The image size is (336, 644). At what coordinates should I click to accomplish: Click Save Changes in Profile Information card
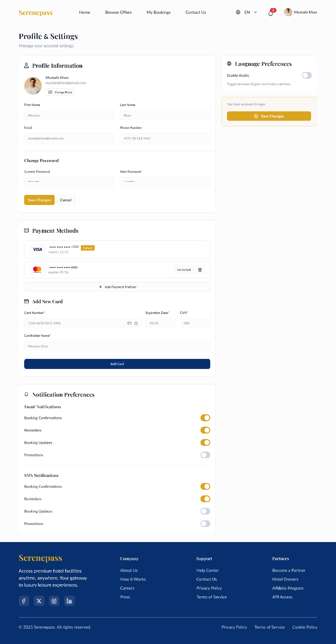[x=39, y=200]
